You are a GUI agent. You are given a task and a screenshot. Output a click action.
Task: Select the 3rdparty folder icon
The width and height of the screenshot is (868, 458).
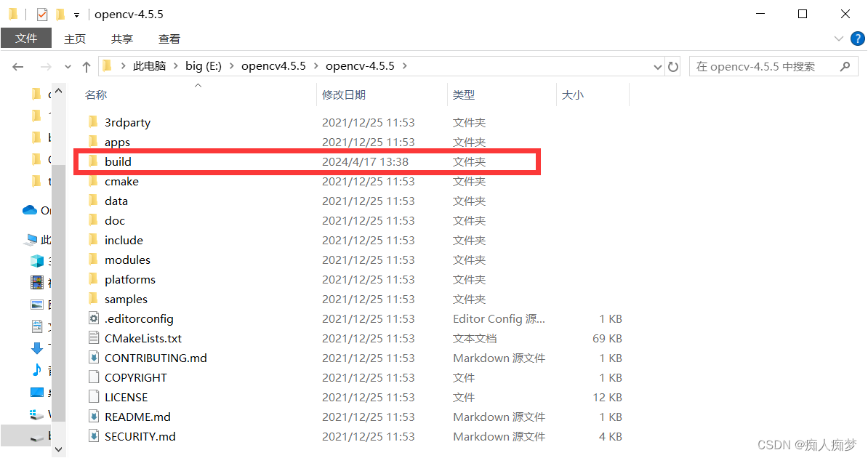(x=93, y=122)
